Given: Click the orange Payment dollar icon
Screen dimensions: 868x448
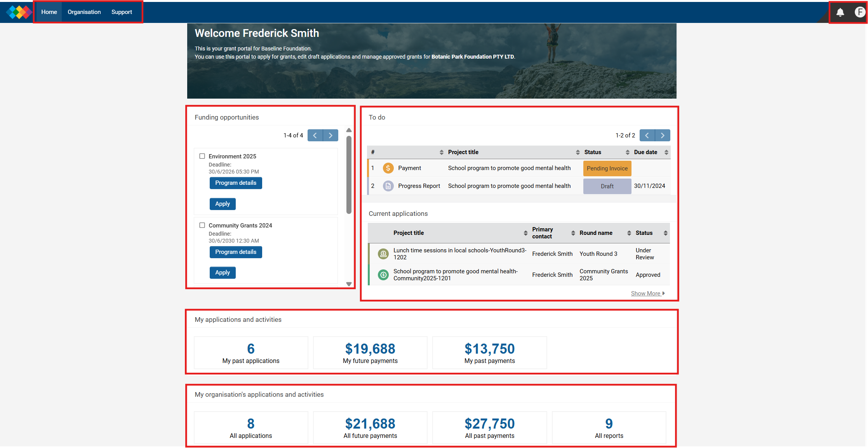Looking at the screenshot, I should point(388,168).
